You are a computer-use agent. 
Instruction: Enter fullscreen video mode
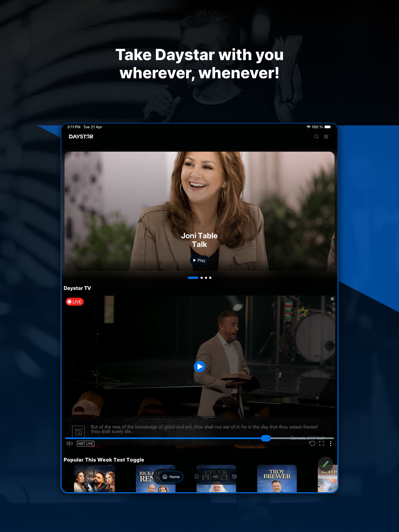[321, 443]
